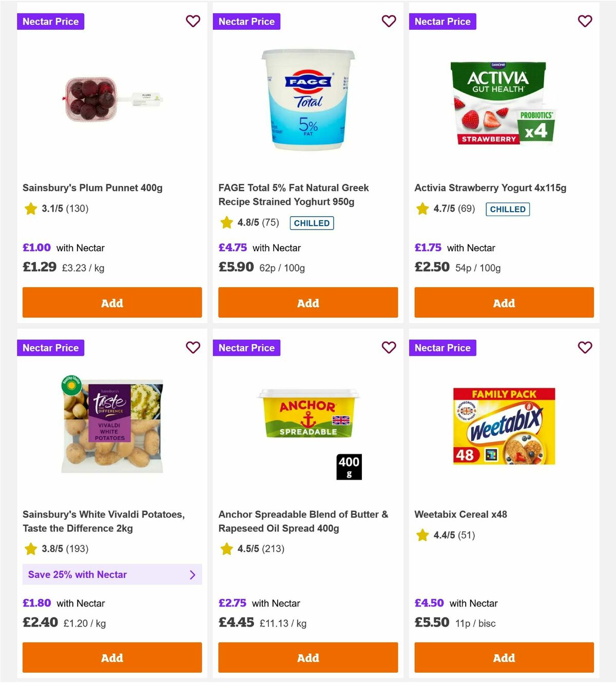Favourite the Activia Strawberry Yogurt

pos(585,21)
